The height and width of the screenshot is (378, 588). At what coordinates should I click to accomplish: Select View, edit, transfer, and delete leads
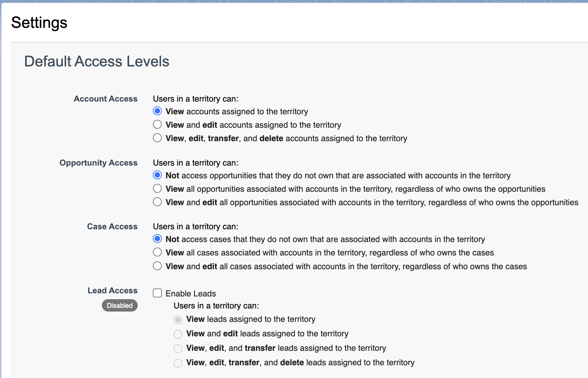(178, 363)
